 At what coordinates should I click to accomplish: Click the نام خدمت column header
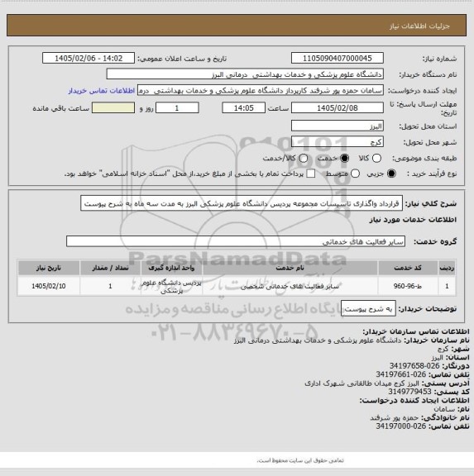pyautogui.click(x=290, y=268)
